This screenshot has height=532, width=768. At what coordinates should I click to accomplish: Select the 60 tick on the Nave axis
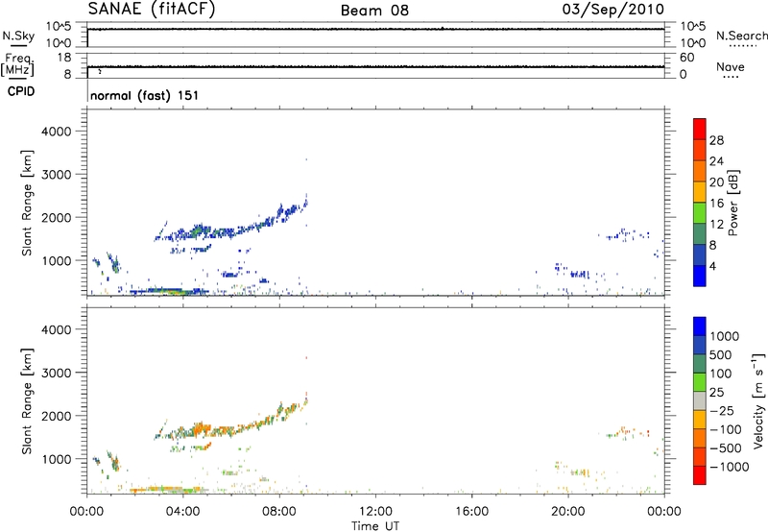click(686, 58)
